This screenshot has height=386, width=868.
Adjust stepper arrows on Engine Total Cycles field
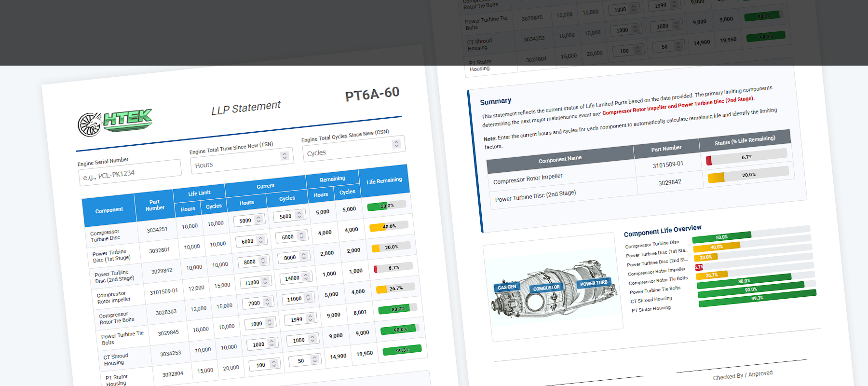pos(396,144)
